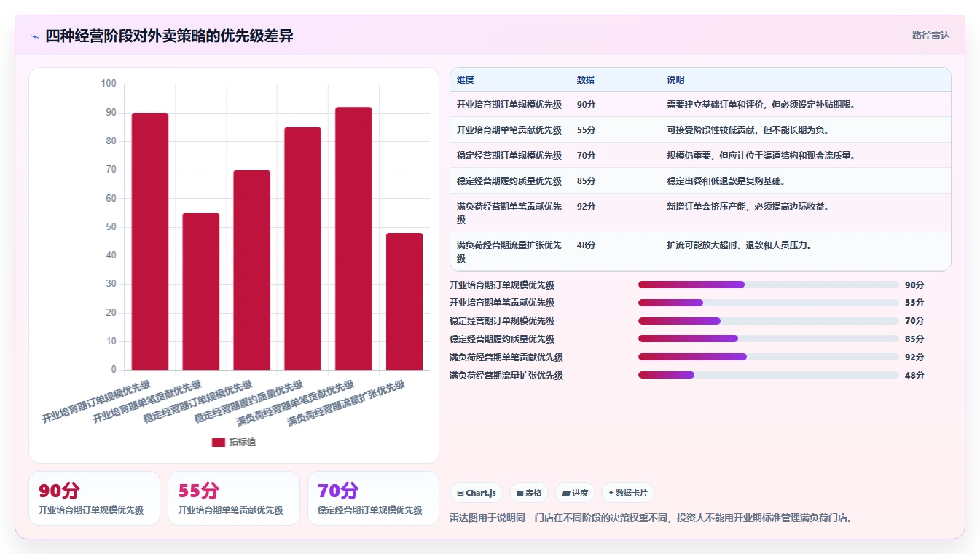Click the 55分 progress bar

click(x=769, y=303)
